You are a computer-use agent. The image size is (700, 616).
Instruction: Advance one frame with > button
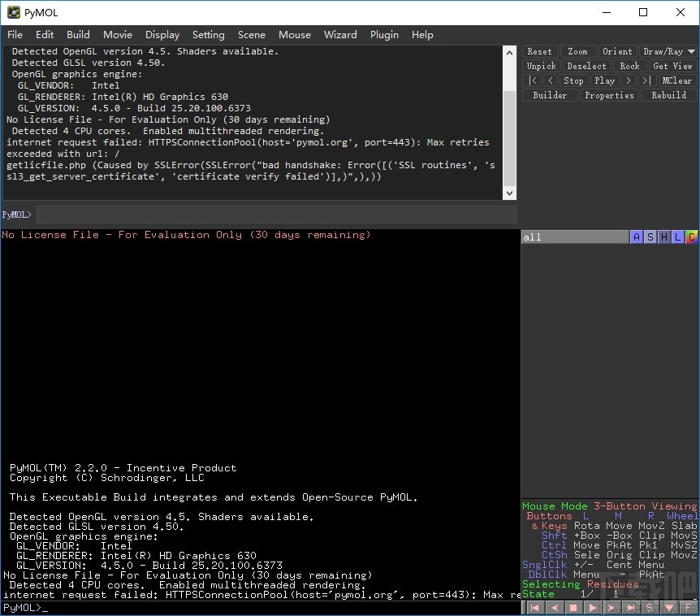(x=629, y=80)
